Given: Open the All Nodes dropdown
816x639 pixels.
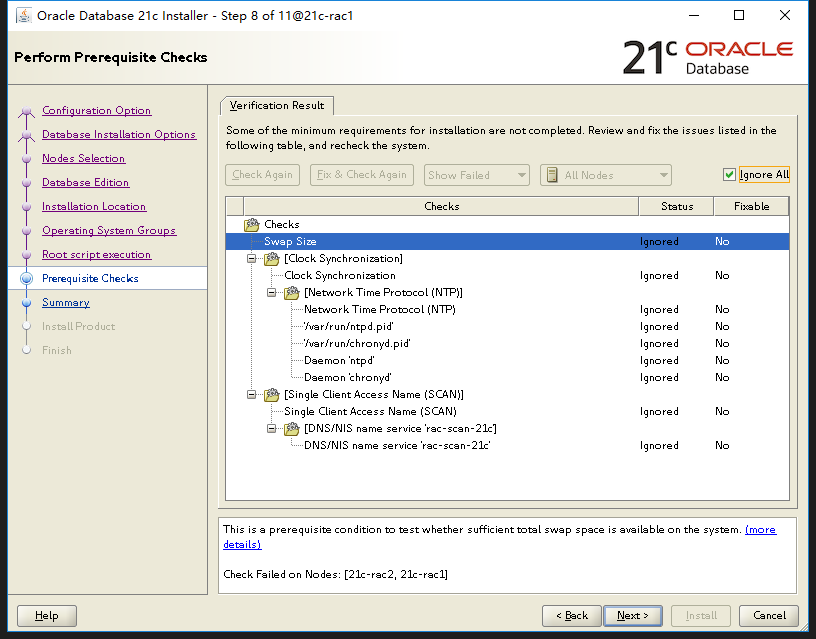Looking at the screenshot, I should [606, 175].
